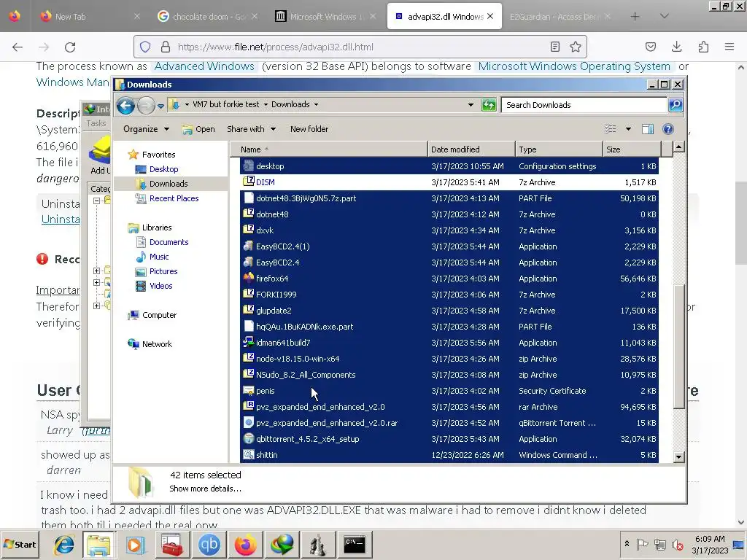747x560 pixels.
Task: Click in the Search Downloads field
Action: (x=584, y=105)
